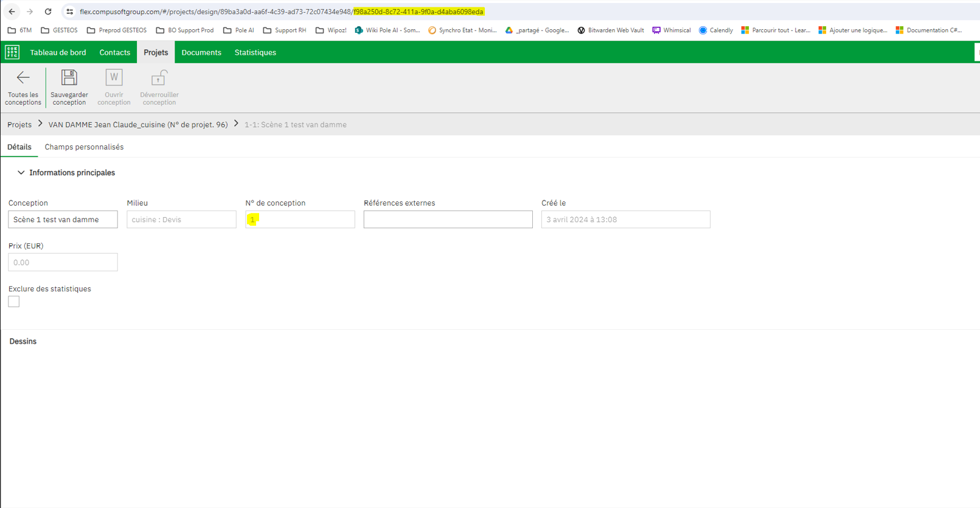
Task: Toggle the Exclure des statistiques checkbox
Action: point(14,302)
